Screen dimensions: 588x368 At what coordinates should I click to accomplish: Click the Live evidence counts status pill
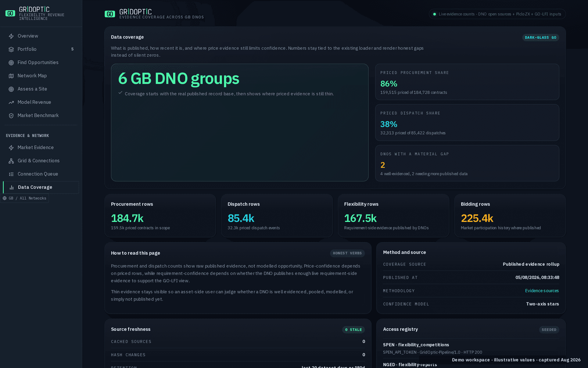point(497,14)
